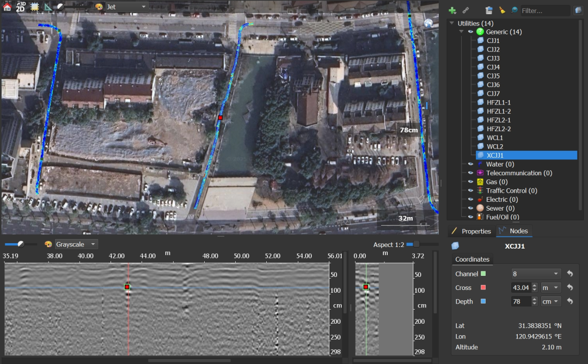588x364 pixels.
Task: Click the broom clean-up icon
Action: click(x=502, y=10)
